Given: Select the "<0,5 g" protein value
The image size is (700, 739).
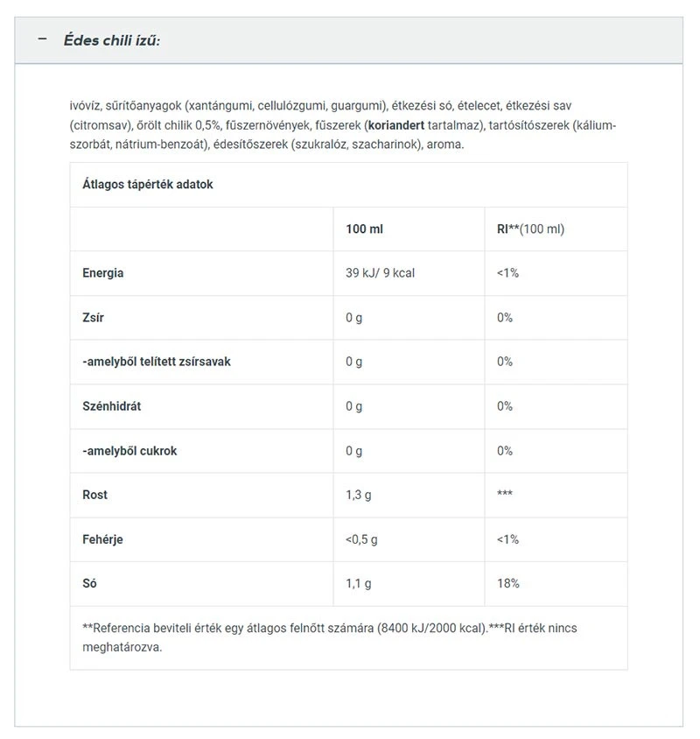Looking at the screenshot, I should point(361,539).
